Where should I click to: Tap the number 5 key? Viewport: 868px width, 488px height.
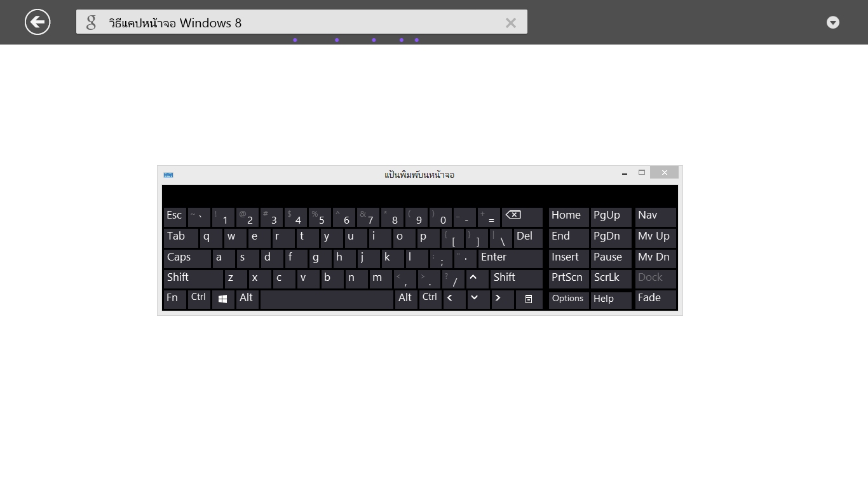[320, 217]
